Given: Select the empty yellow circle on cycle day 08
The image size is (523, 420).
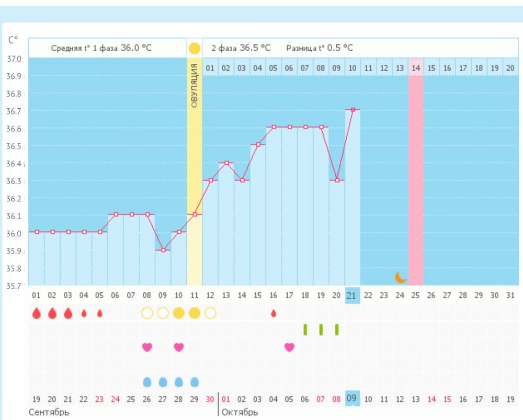Looking at the screenshot, I should [147, 313].
